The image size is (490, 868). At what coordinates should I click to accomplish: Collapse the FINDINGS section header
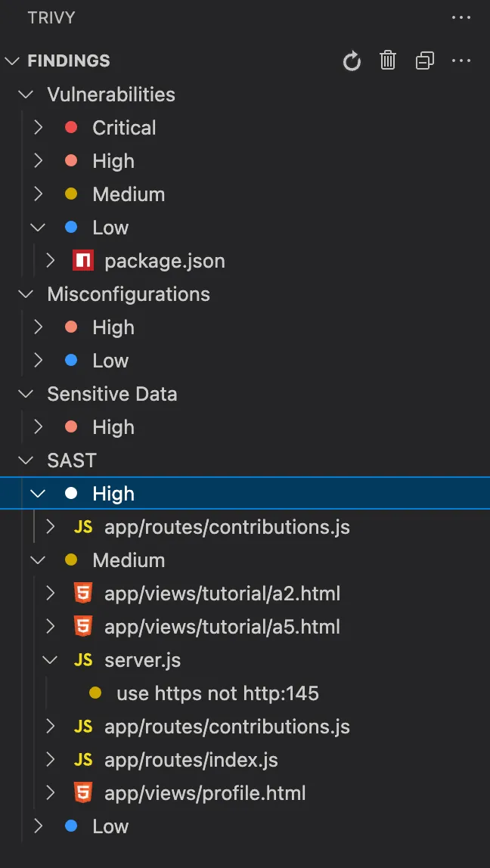(13, 61)
